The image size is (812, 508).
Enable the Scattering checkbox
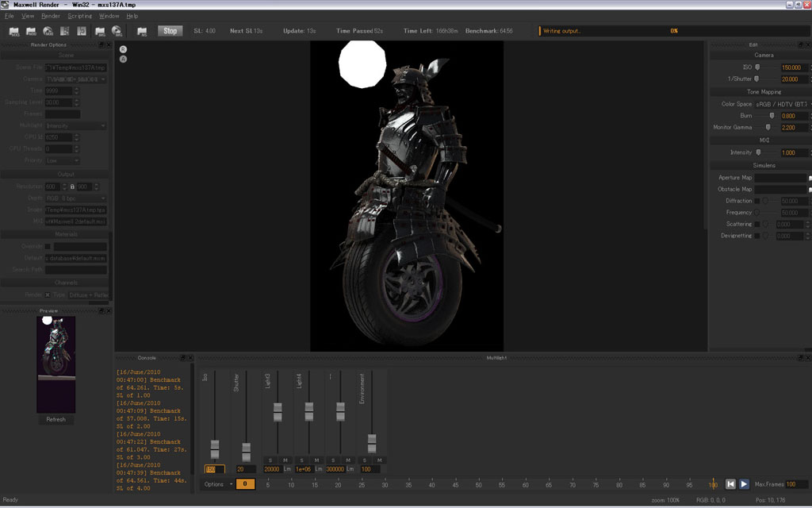(x=757, y=224)
